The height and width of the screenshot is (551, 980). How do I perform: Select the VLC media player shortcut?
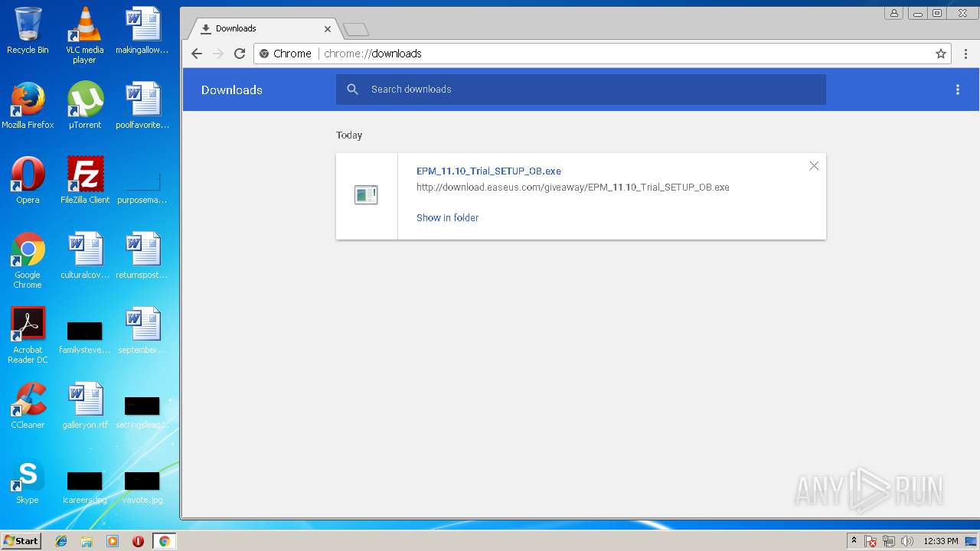[x=85, y=35]
